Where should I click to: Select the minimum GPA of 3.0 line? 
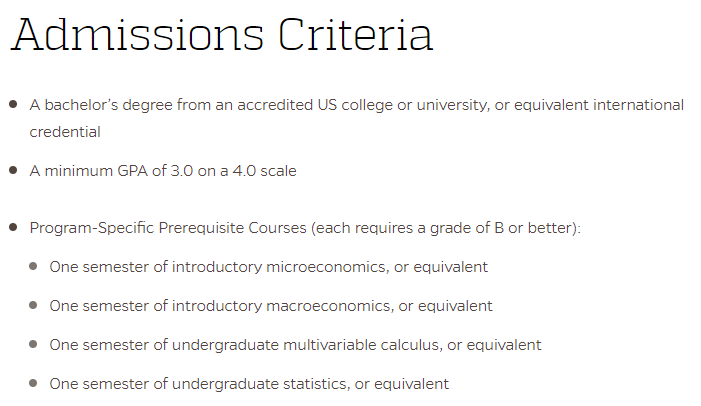(x=163, y=171)
